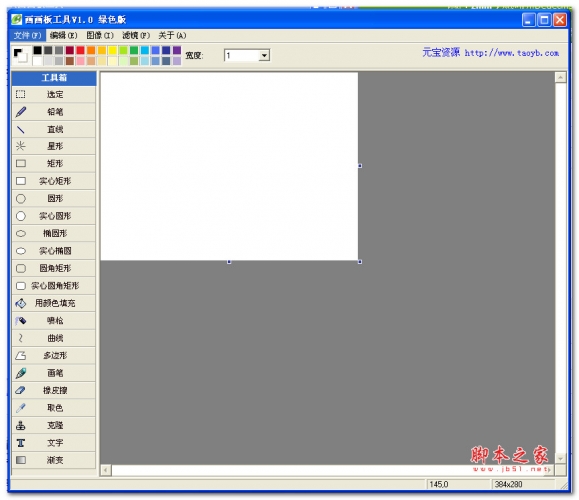Click the 384x280 size in status bar
Image resolution: width=579 pixels, height=500 pixels.
508,484
